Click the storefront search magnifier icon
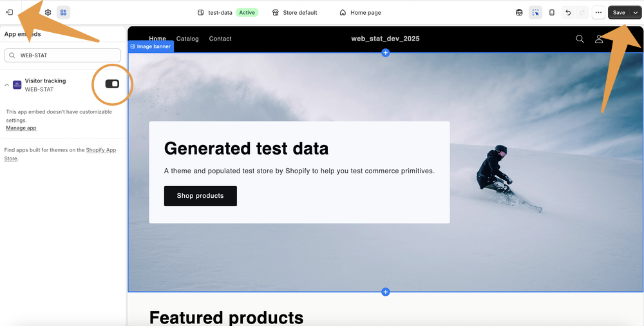The height and width of the screenshot is (326, 644). 580,39
